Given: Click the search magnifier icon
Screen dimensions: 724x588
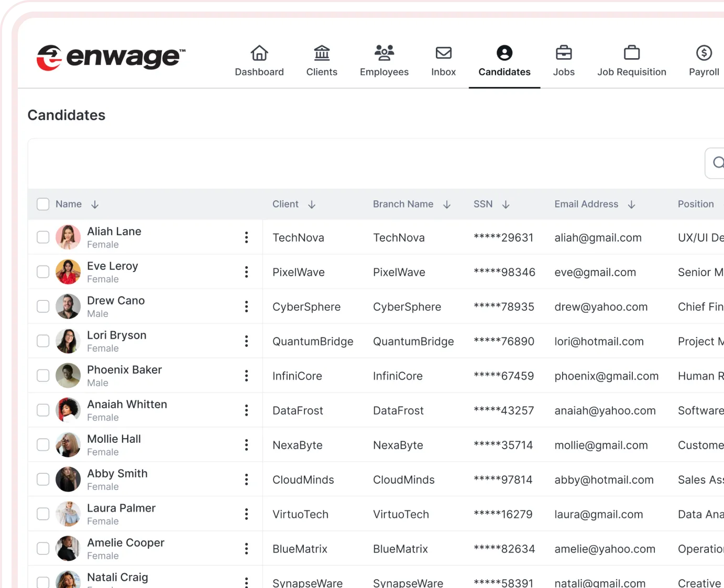Looking at the screenshot, I should click(718, 163).
